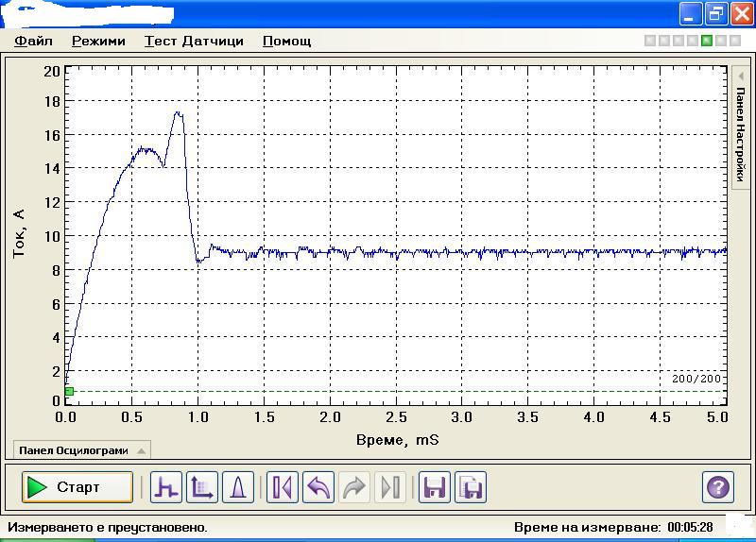Open the Тест Датчици menu
Viewport: 756px width, 542px height.
[x=194, y=41]
